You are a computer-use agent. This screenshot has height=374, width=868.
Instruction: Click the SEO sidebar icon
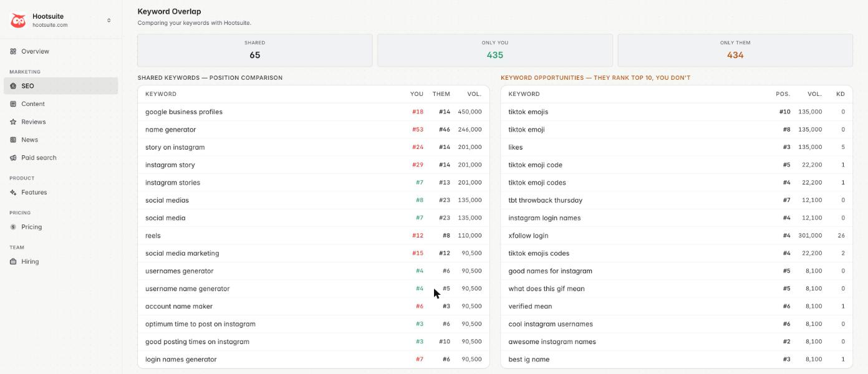(x=13, y=86)
